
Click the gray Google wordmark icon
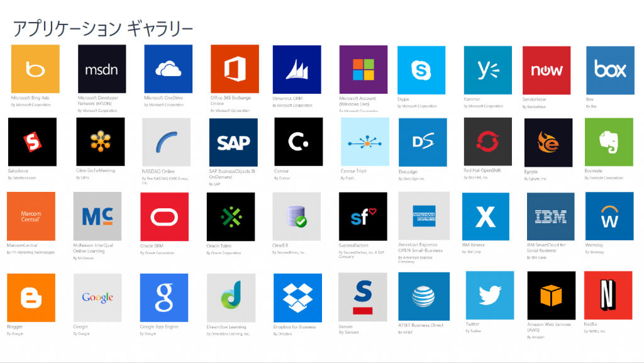pyautogui.click(x=97, y=298)
